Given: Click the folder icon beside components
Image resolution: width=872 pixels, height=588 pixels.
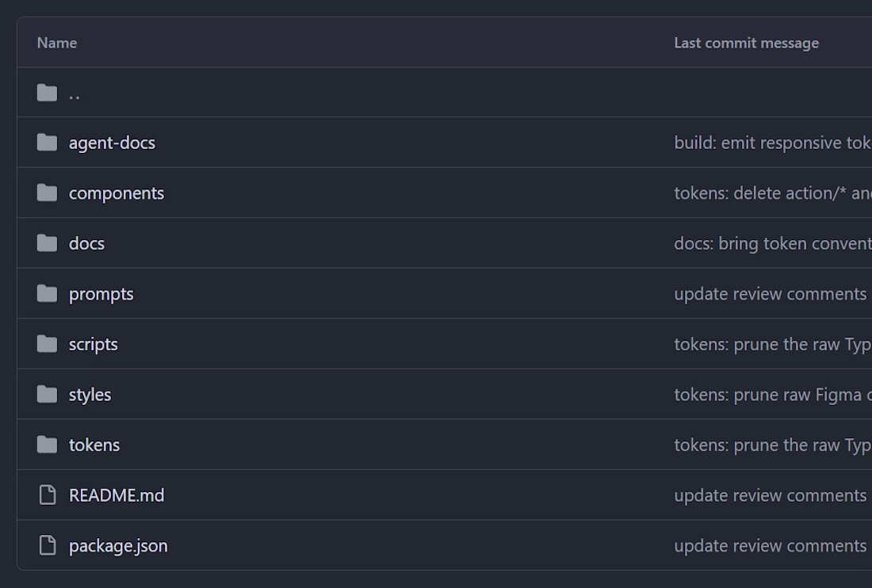Looking at the screenshot, I should click(47, 193).
